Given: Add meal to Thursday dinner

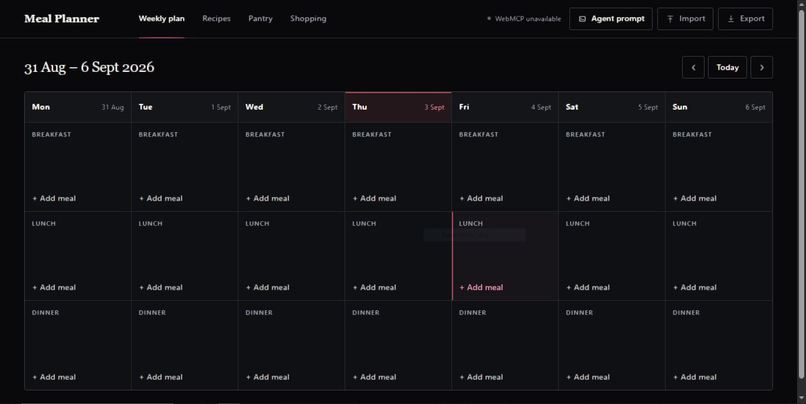Looking at the screenshot, I should pyautogui.click(x=375, y=377).
